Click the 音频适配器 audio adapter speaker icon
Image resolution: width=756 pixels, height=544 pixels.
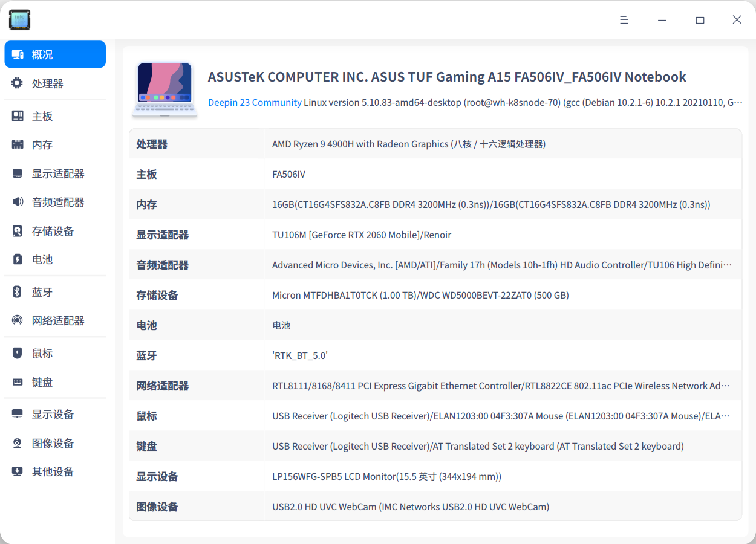[x=18, y=202]
